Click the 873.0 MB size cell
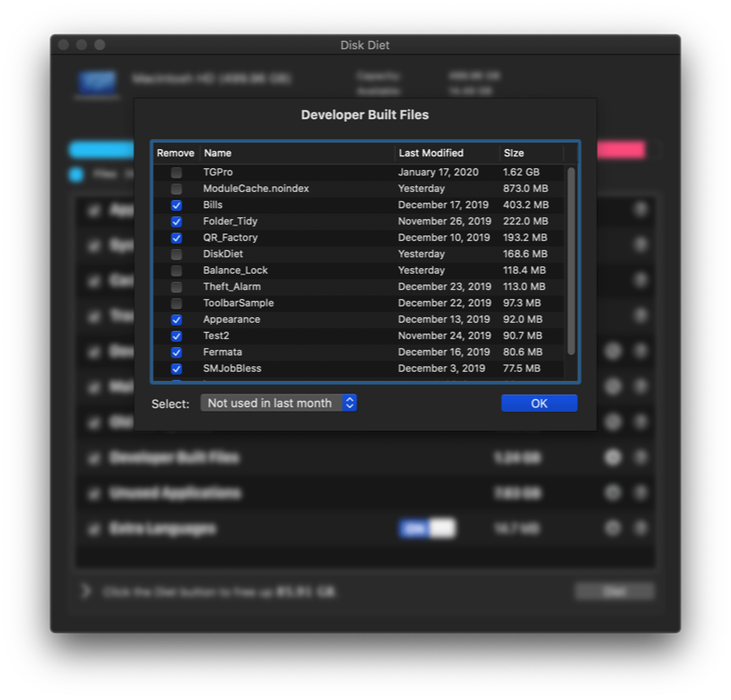Viewport: 731px width, 700px height. [526, 188]
